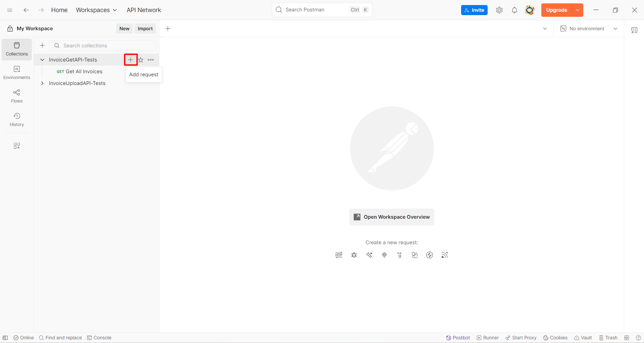Open the notifications bell

coord(514,10)
